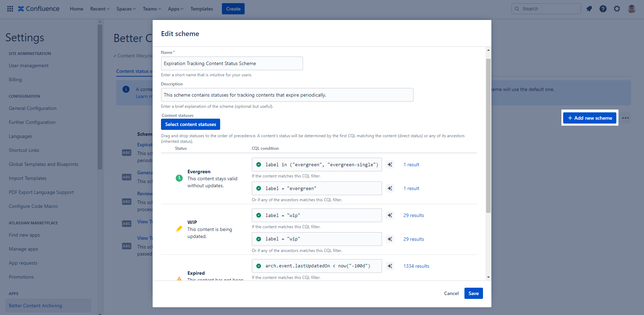This screenshot has height=315, width=644.
Task: Expand the Apps dropdown menu
Action: pos(175,9)
